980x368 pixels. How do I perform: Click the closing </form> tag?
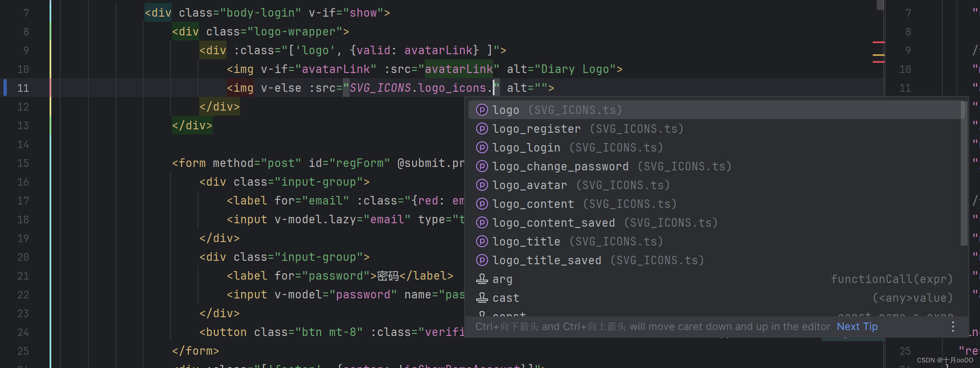(196, 351)
